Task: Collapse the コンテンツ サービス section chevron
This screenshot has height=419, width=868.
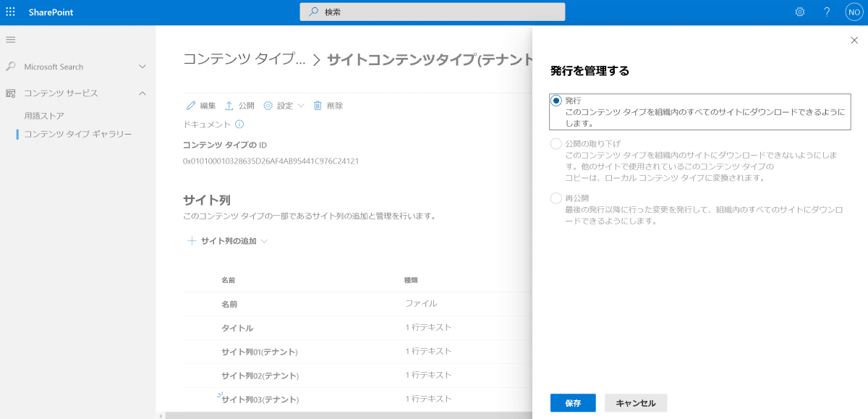Action: click(142, 93)
